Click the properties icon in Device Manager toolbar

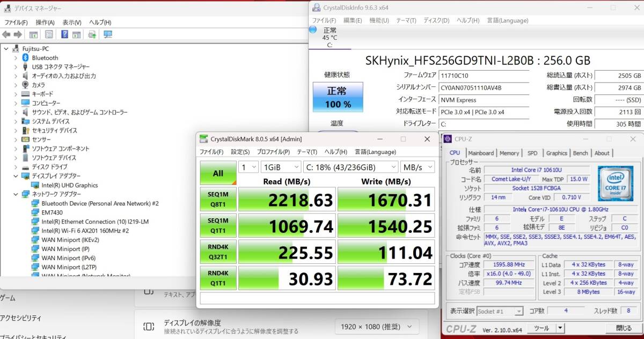[x=49, y=34]
